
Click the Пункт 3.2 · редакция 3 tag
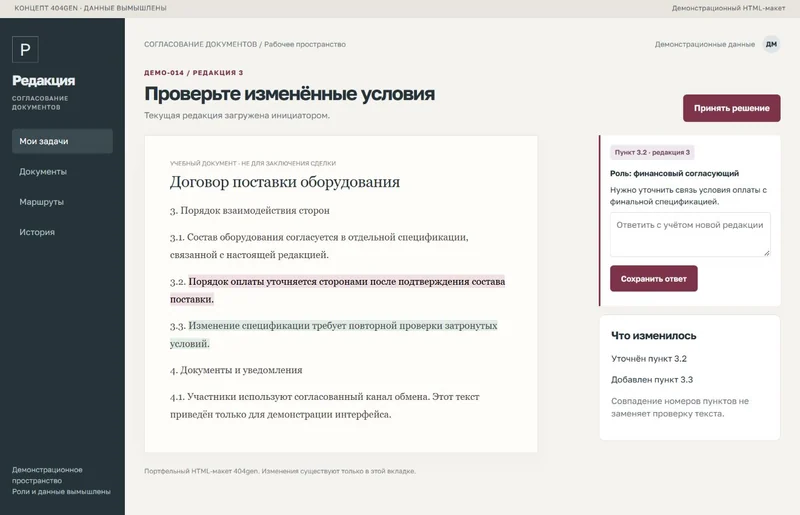(652, 152)
